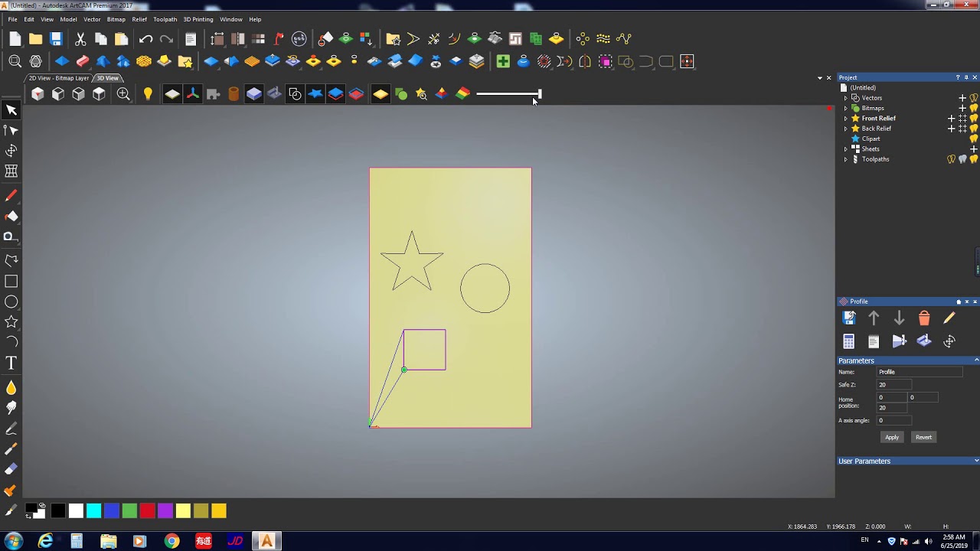Expand the Bitmaps item in the Project tree
The height and width of the screenshot is (551, 980).
(x=846, y=108)
